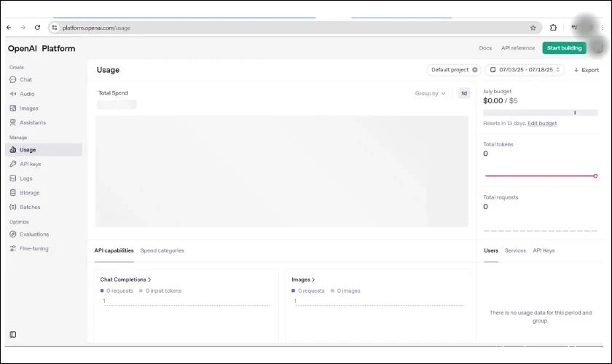
Task: Click the Total tokens label
Action: [x=498, y=144]
